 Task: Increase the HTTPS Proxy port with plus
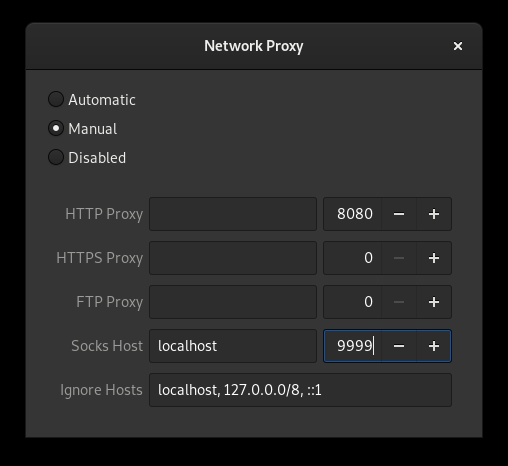click(x=434, y=258)
